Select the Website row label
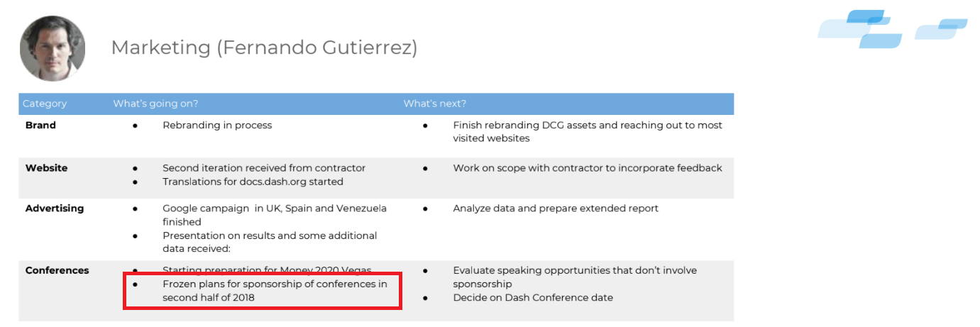This screenshot has width=980, height=327. click(x=47, y=168)
